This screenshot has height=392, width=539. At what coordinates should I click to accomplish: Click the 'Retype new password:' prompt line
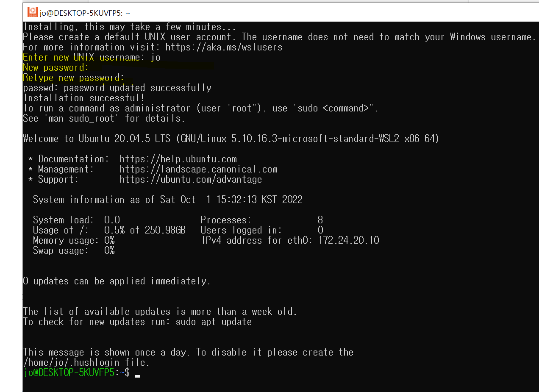click(x=73, y=78)
